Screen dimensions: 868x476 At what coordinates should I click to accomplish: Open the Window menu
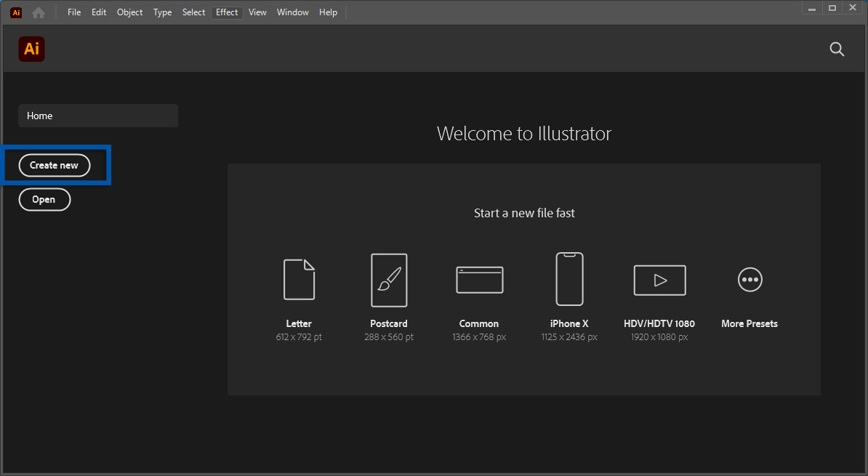point(292,12)
